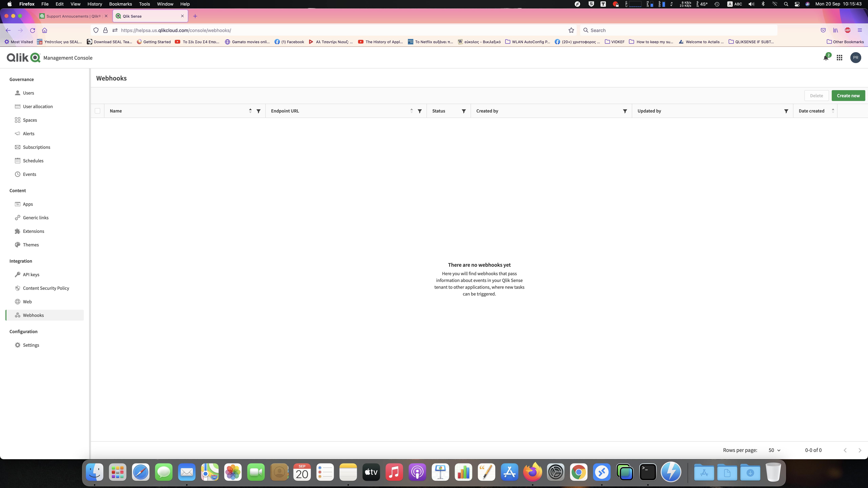Go to Content Security Policy page
This screenshot has width=868, height=488.
46,288
